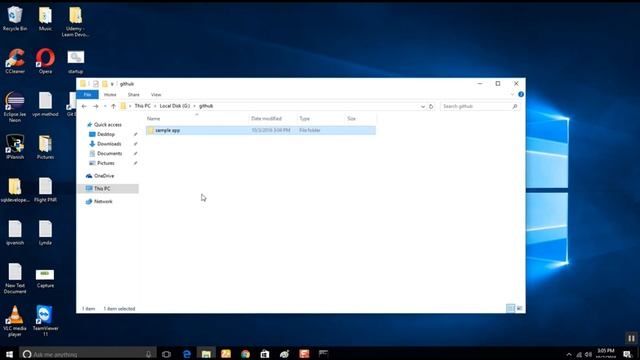Click the Properties quick access toolbar icon

[x=96, y=84]
